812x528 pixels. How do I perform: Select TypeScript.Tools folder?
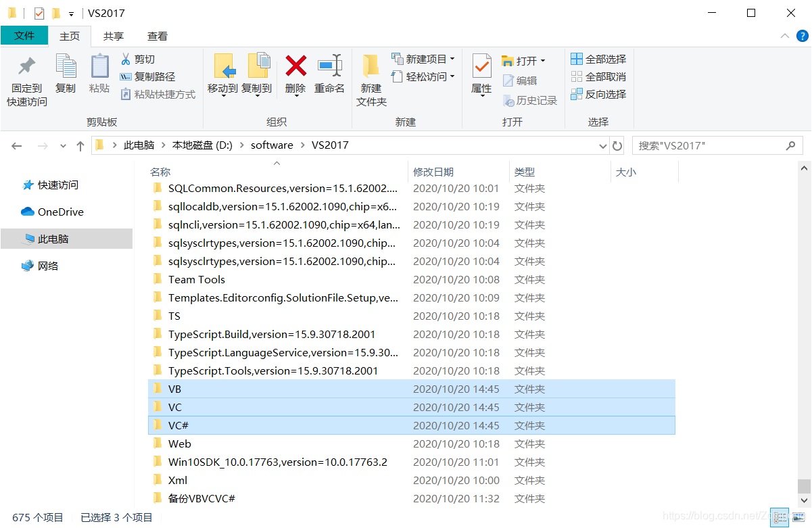point(411,370)
